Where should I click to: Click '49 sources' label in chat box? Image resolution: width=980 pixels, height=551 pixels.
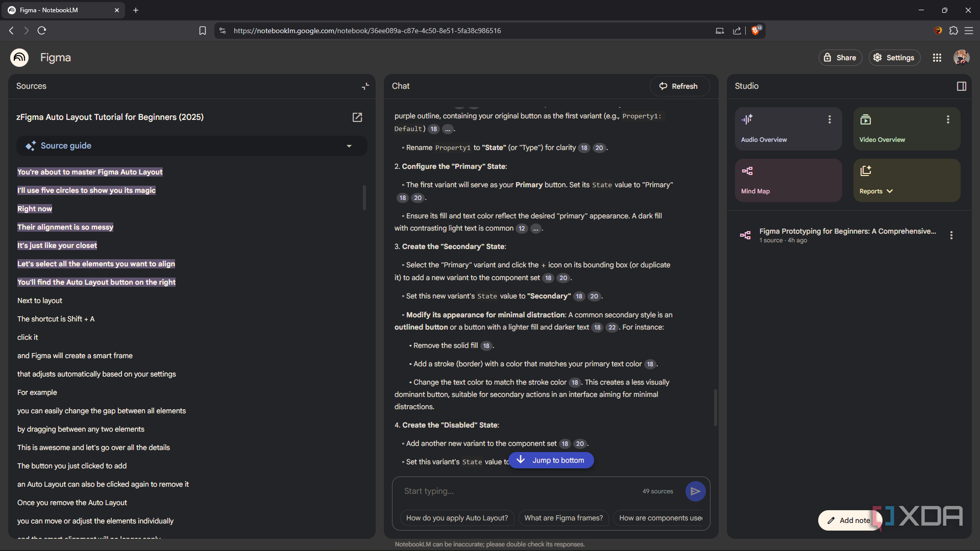pyautogui.click(x=657, y=491)
